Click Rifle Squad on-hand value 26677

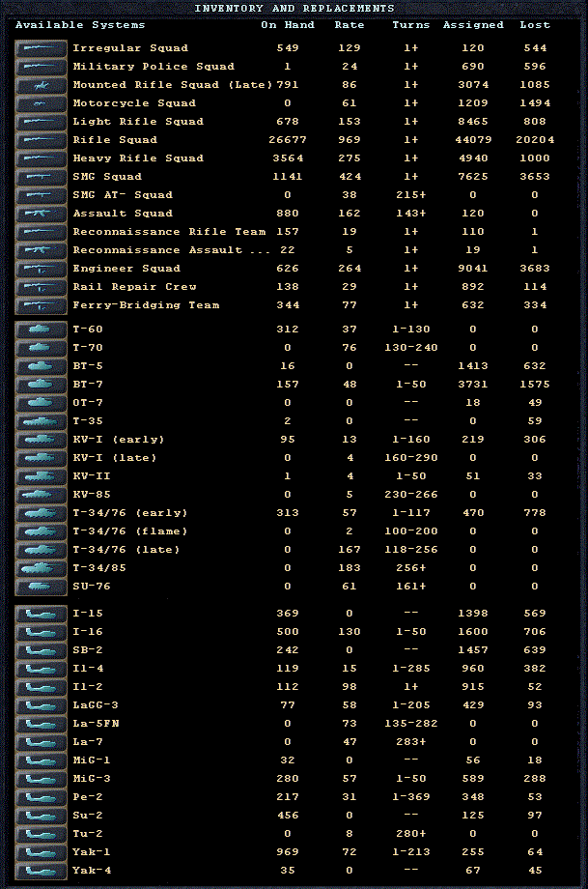coord(288,140)
